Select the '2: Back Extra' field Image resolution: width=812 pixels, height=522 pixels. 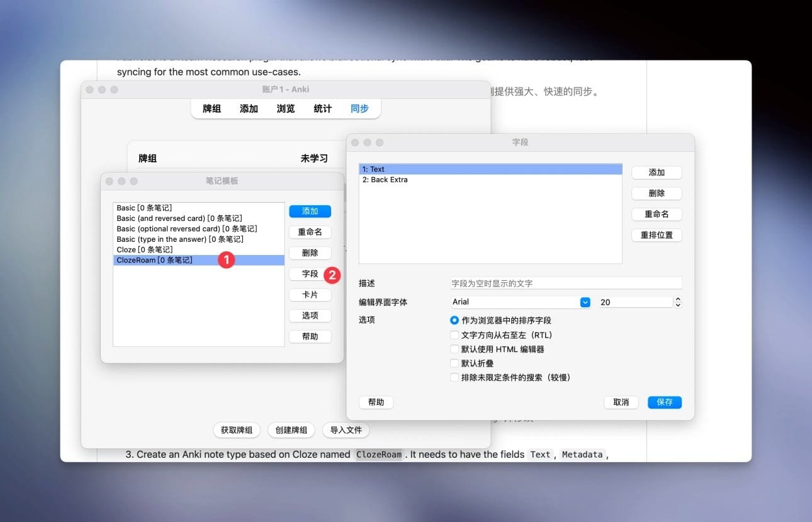pyautogui.click(x=385, y=180)
